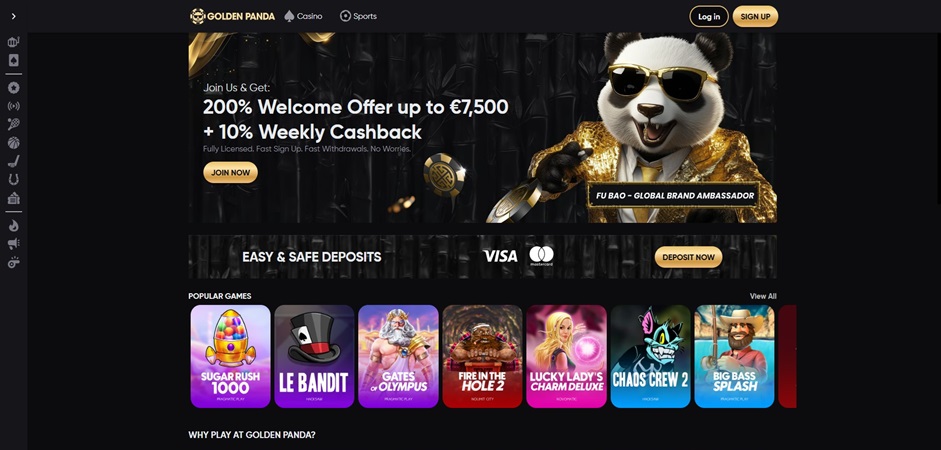Open View All popular games link
This screenshot has height=450, width=941.
click(763, 296)
